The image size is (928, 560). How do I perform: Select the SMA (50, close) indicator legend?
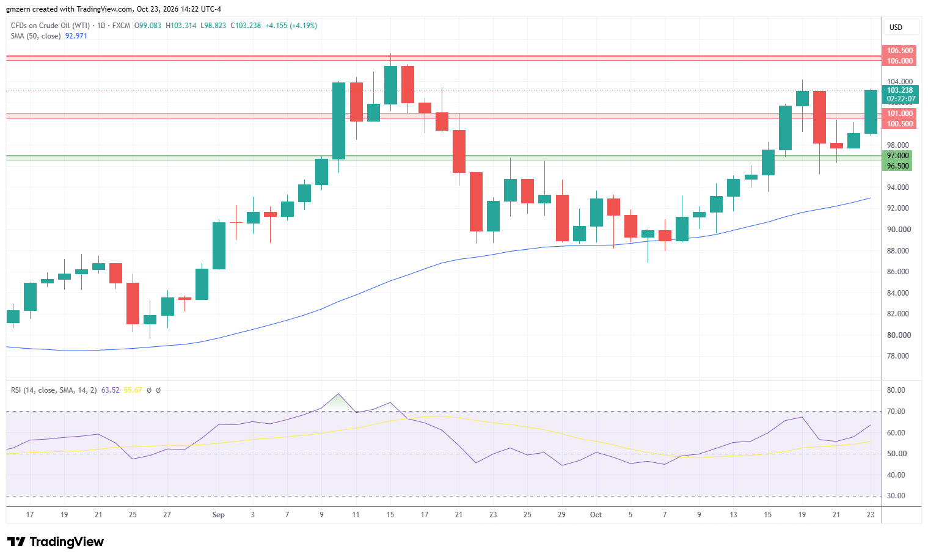coord(35,36)
